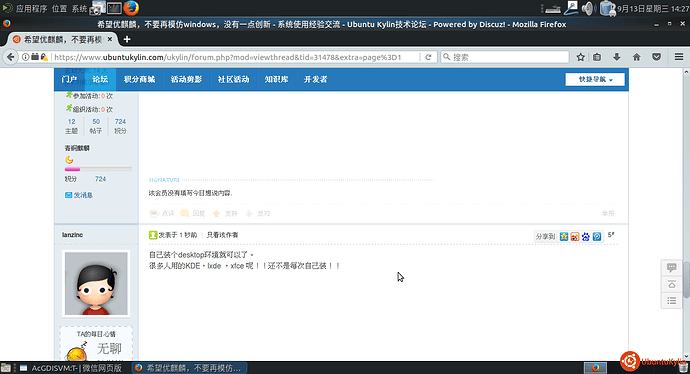Click the 724 积分 count under stats
The width and height of the screenshot is (690, 374).
[x=120, y=121]
